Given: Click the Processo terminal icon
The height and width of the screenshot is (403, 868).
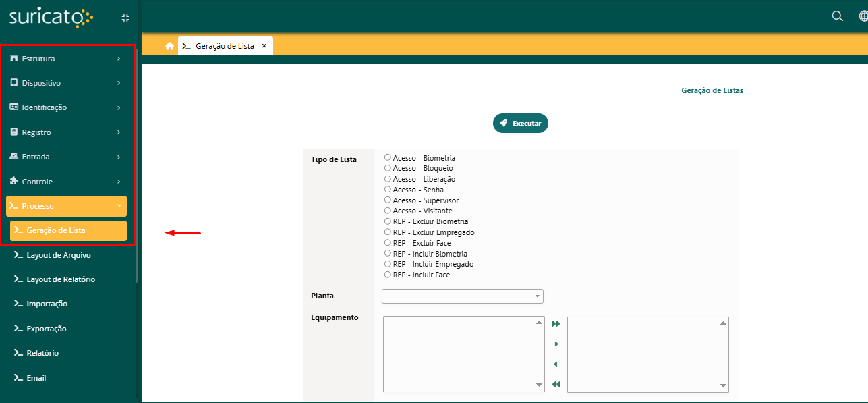Looking at the screenshot, I should 14,206.
